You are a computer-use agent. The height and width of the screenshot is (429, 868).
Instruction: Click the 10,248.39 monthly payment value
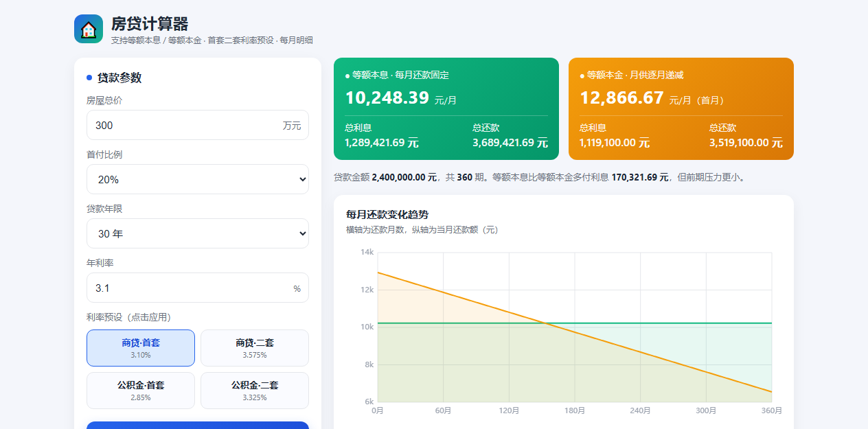click(387, 97)
